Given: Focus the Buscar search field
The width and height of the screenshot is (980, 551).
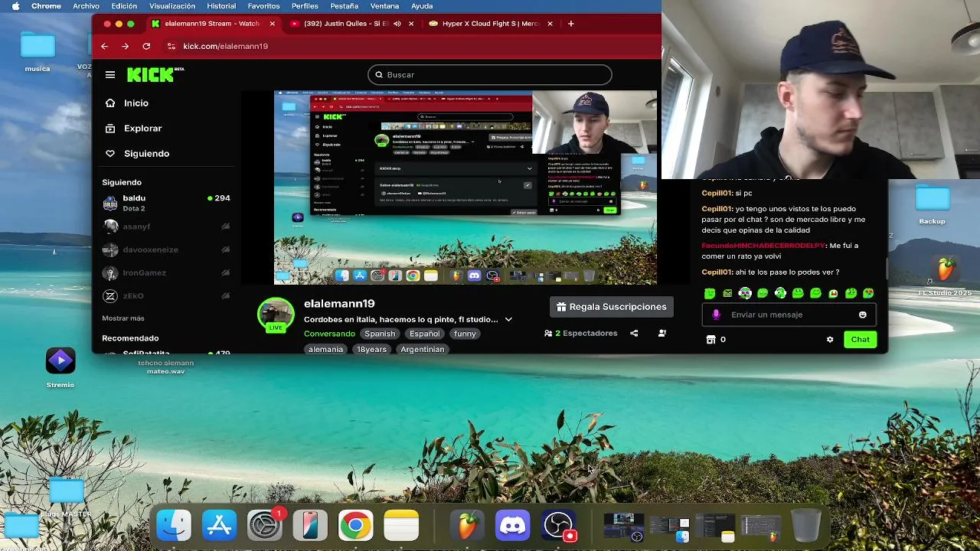Looking at the screenshot, I should (x=490, y=75).
